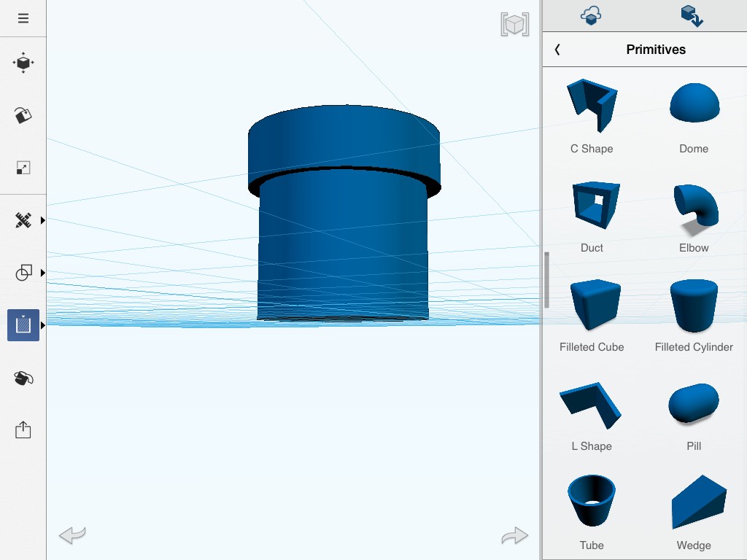Insert the C Shape primitive
Viewport: 747px width, 560px height.
[x=592, y=106]
